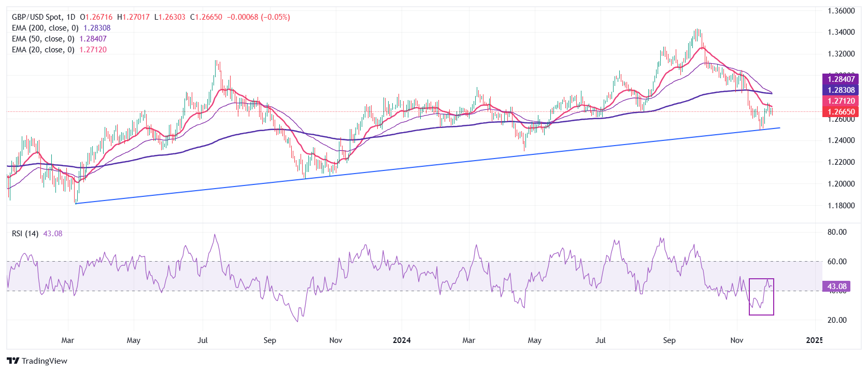This screenshot has width=868, height=372.
Task: Click the EMA (200, close, 0) legend
Action: 45,28
